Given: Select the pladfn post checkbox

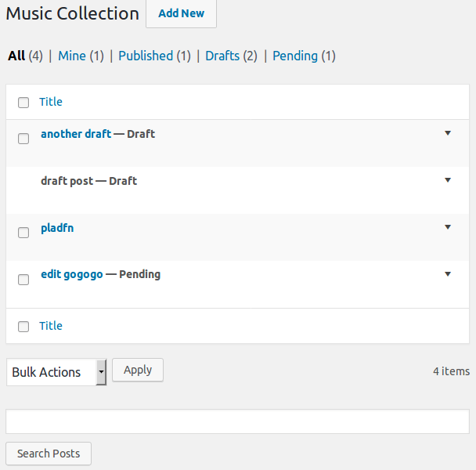Looking at the screenshot, I should (23, 232).
